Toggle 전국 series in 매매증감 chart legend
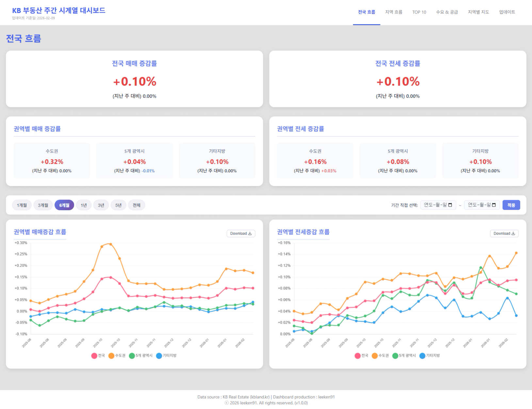 98,356
